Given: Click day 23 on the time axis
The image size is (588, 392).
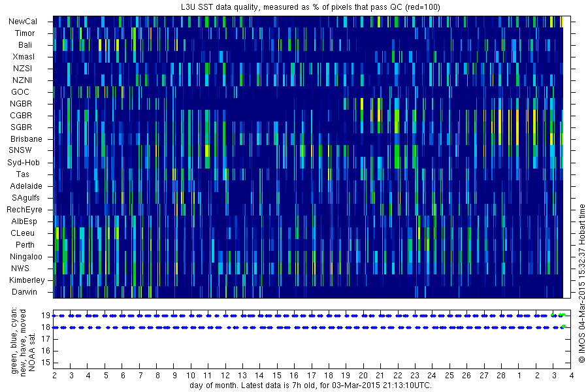Looking at the screenshot, I should 414,376.
